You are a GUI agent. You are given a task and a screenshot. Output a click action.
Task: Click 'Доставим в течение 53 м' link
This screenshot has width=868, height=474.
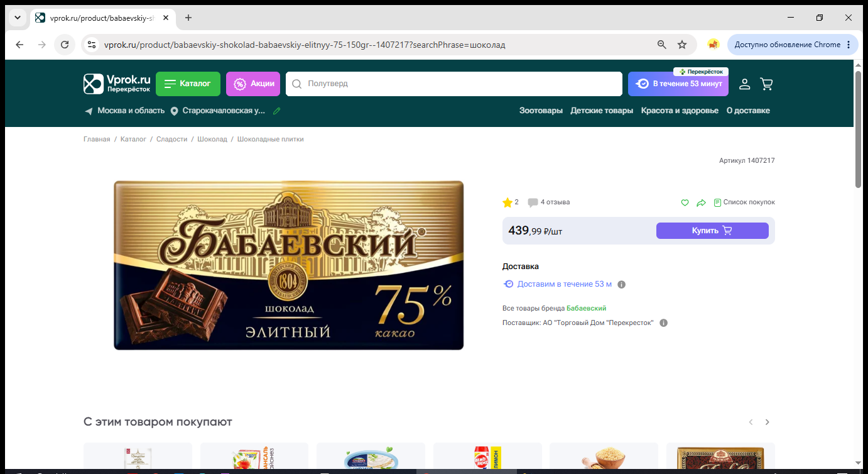click(564, 284)
